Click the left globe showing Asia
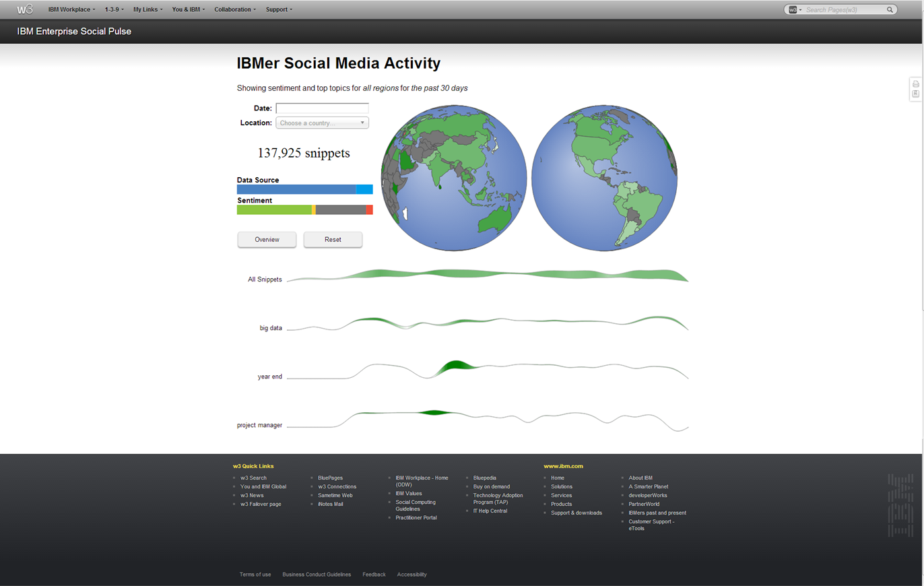924x586 pixels. pos(454,178)
